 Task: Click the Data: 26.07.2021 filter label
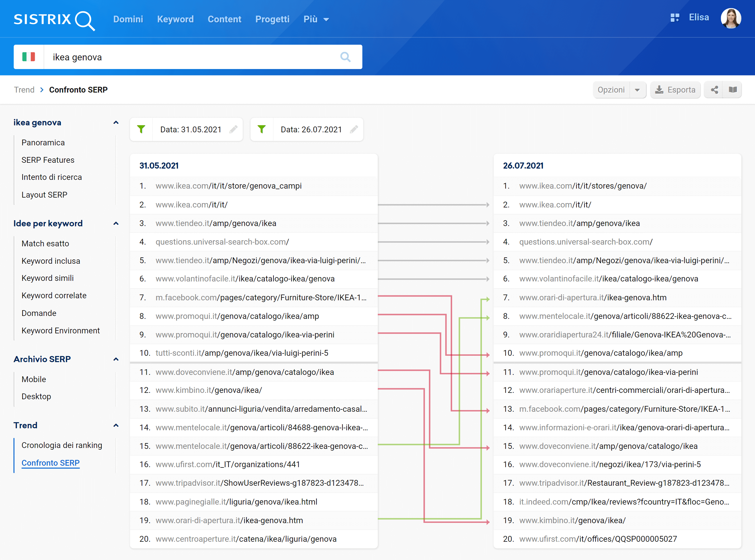tap(311, 129)
